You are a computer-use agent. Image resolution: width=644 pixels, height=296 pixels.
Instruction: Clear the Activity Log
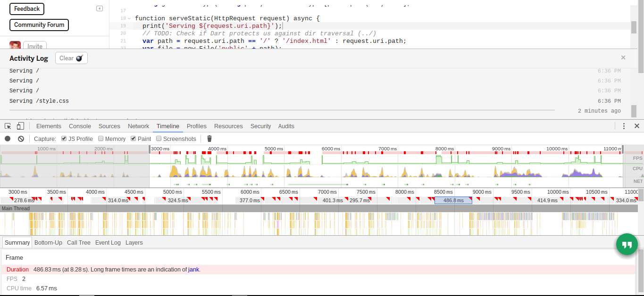tap(71, 58)
